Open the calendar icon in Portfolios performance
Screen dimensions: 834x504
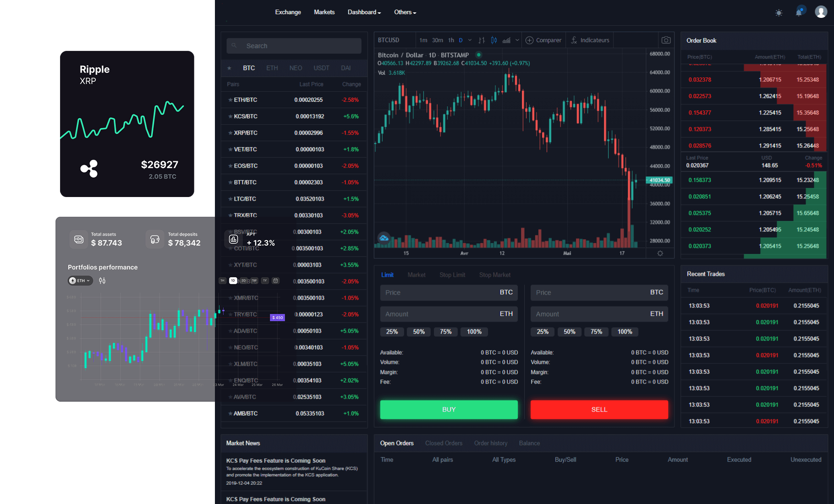[x=275, y=280]
